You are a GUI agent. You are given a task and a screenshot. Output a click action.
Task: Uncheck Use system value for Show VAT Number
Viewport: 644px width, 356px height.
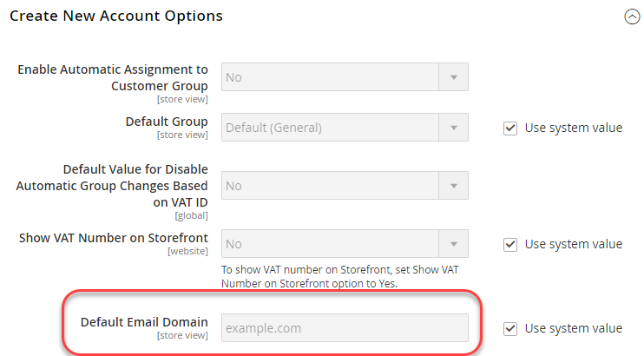pyautogui.click(x=510, y=245)
